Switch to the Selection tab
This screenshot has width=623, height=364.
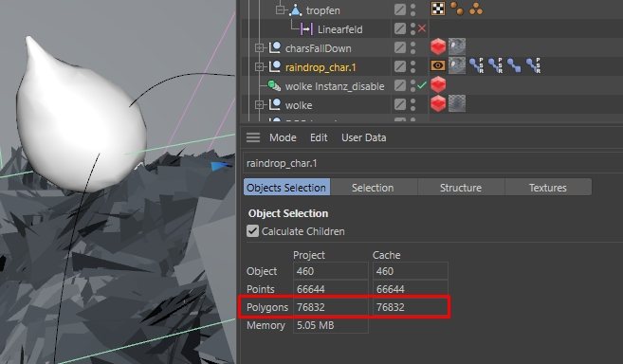(x=373, y=187)
